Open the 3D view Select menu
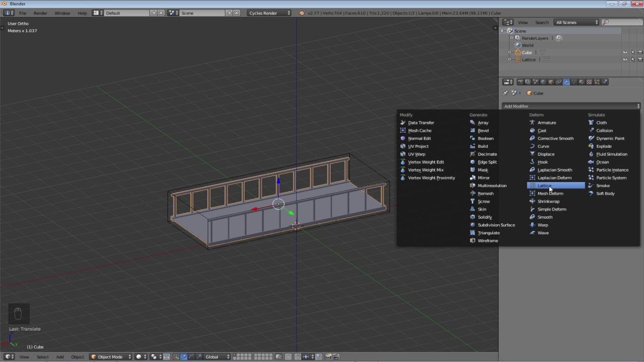The width and height of the screenshot is (644, 362). pyautogui.click(x=43, y=357)
